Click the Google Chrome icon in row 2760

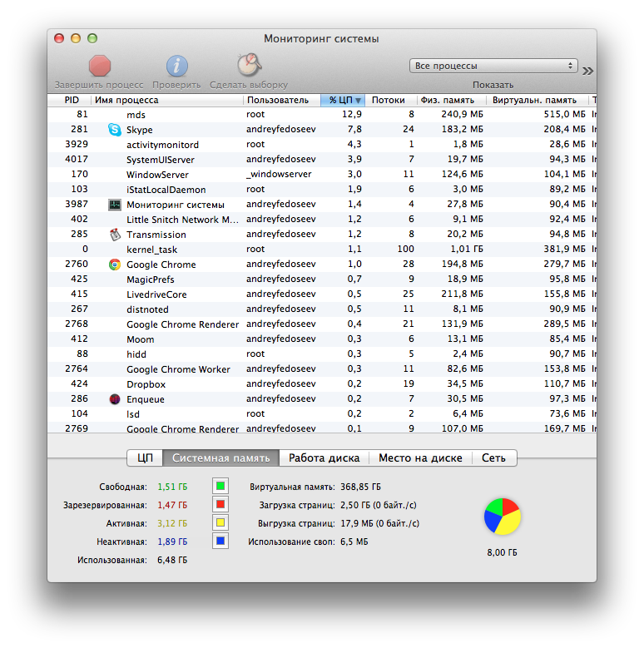[115, 265]
